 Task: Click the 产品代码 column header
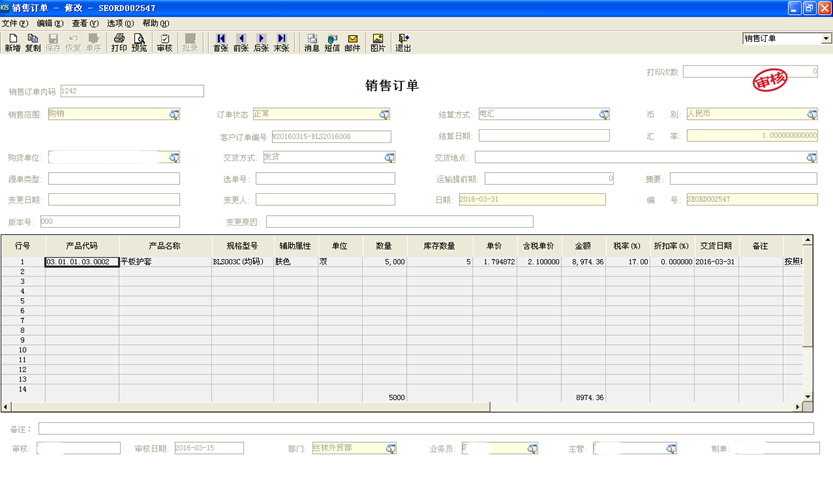tap(82, 246)
